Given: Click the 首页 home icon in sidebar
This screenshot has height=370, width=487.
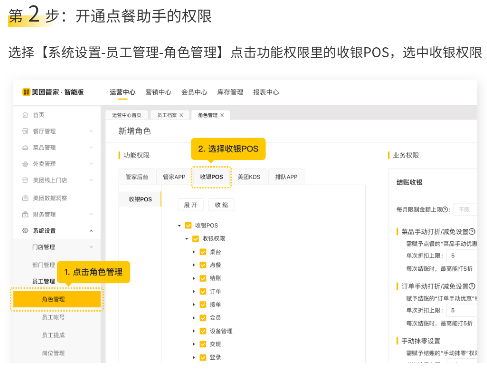Looking at the screenshot, I should pos(25,115).
